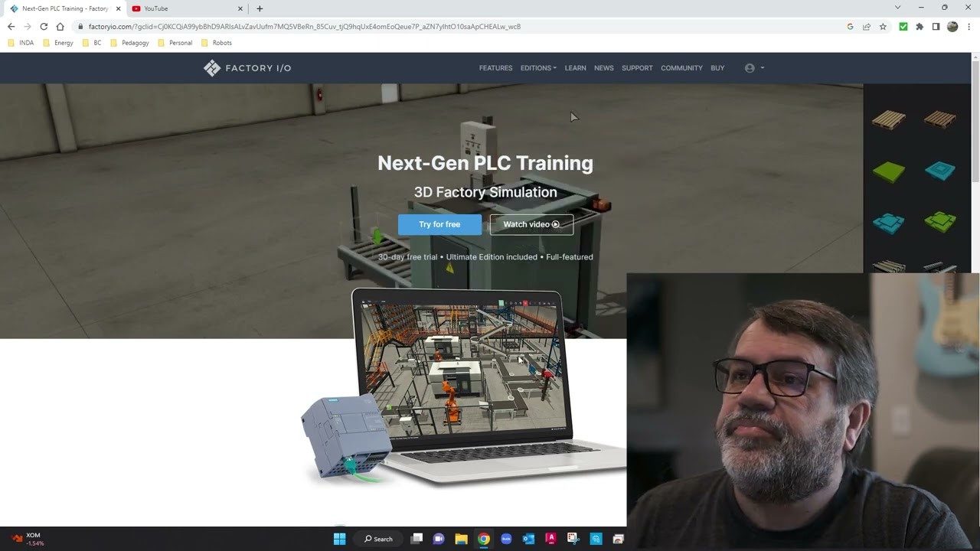Click the 'Next-Gen PLC Training' heading
This screenshot has width=980, height=551.
click(x=485, y=163)
